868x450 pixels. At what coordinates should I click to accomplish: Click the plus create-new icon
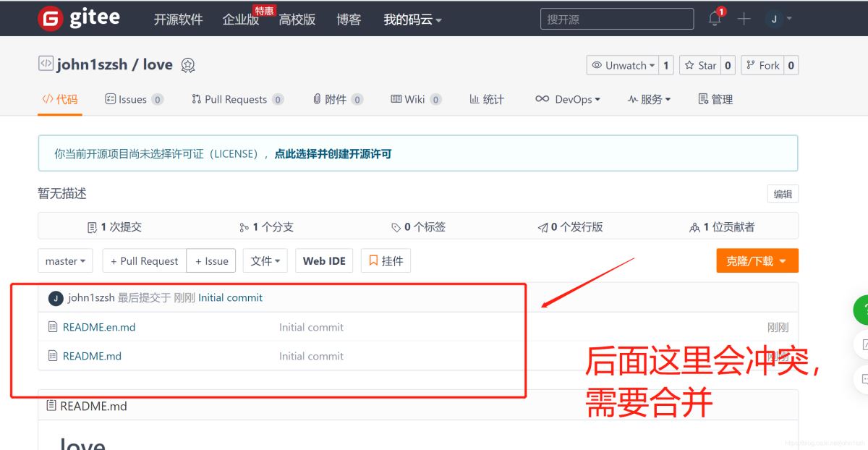(x=744, y=19)
